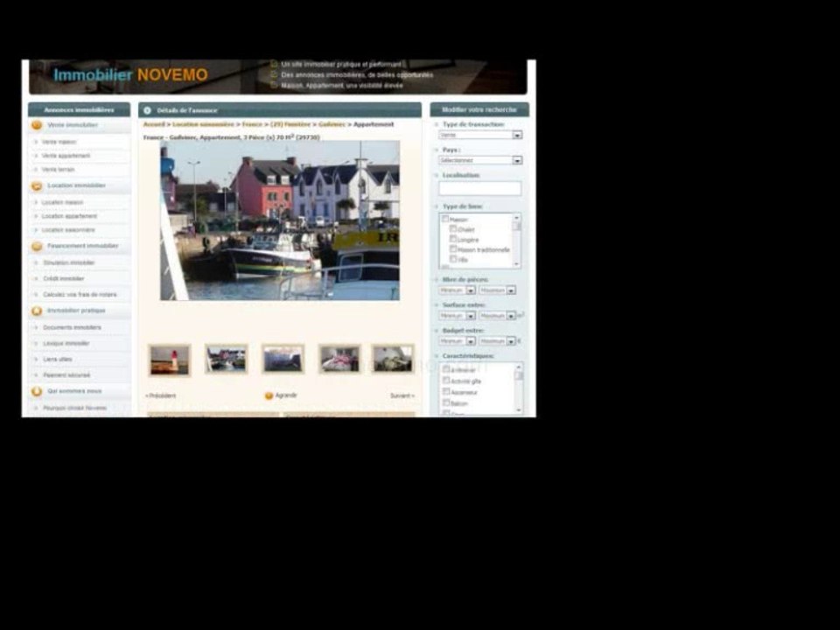Screen dimensions: 840x630
Task: Click (29) Finistère in the breadcrumb
Action: tap(290, 125)
